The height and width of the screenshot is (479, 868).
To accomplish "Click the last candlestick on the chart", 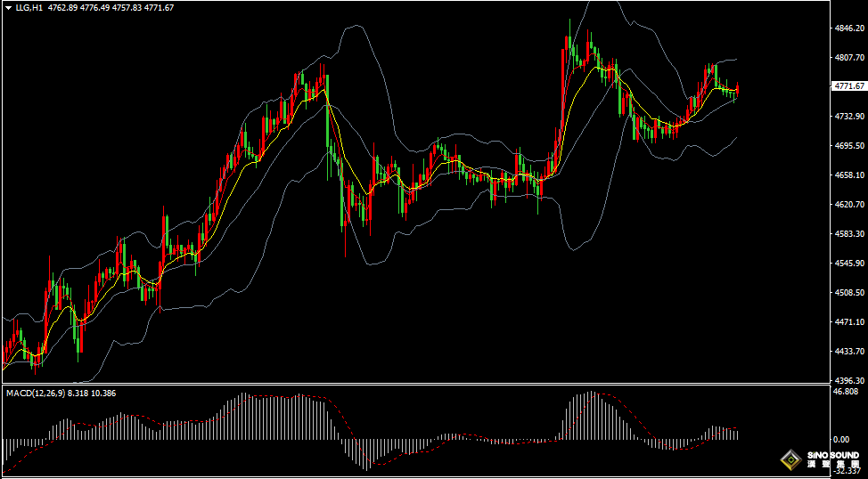I will [737, 88].
